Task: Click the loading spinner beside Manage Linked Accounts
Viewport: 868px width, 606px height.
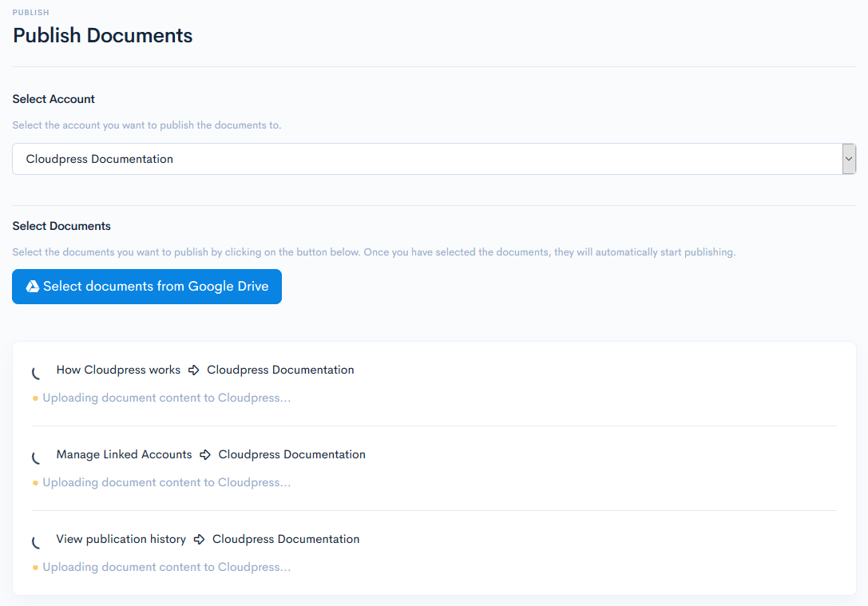Action: [37, 458]
